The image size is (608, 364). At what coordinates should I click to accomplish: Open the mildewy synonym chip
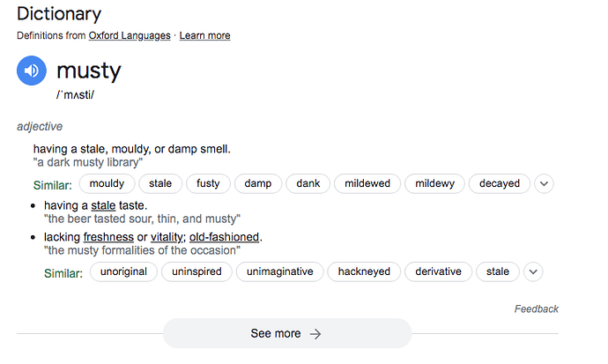click(x=434, y=183)
